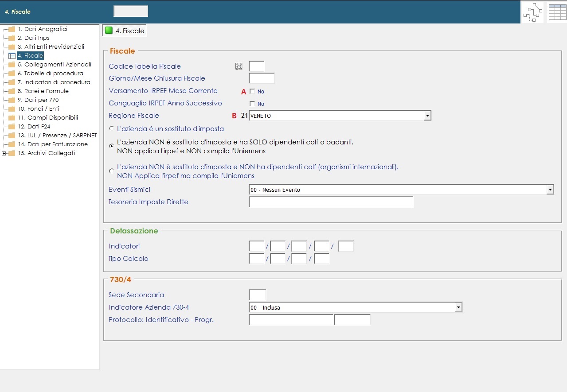The width and height of the screenshot is (567, 392).
Task: Click the flowchart diagram icon in header
Action: click(x=532, y=12)
